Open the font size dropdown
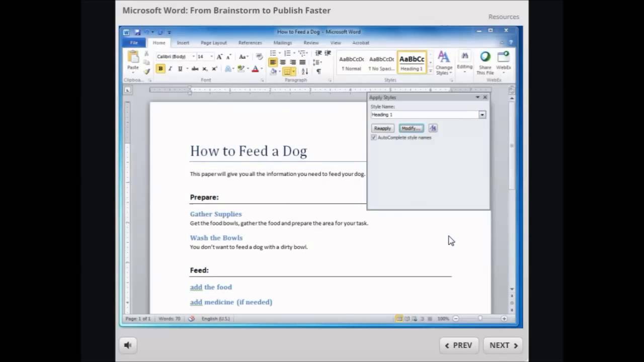 211,57
